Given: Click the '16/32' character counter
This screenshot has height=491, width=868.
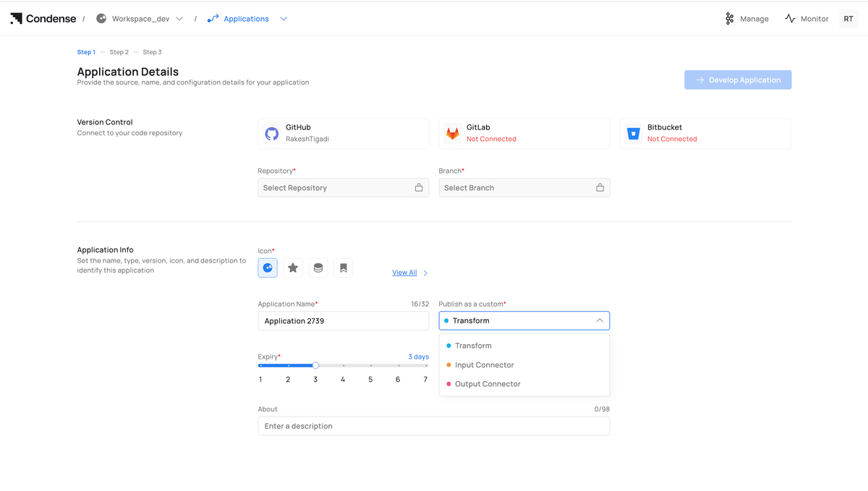Looking at the screenshot, I should pyautogui.click(x=420, y=304).
